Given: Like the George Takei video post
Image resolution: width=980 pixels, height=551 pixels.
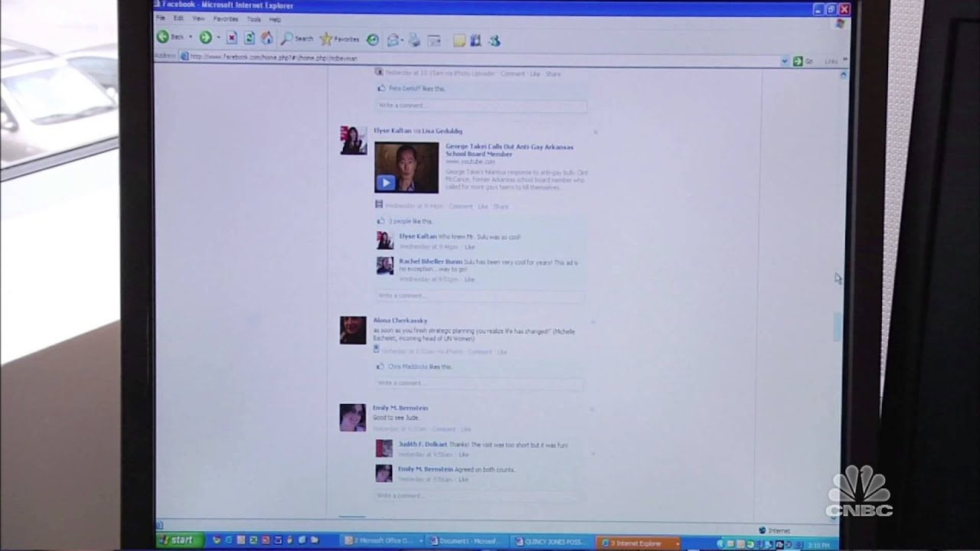Looking at the screenshot, I should click(482, 207).
